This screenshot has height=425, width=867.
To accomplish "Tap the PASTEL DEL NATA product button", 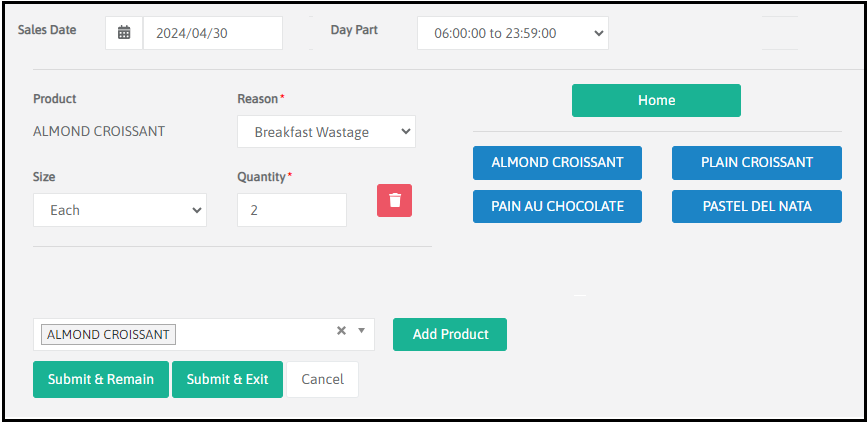I will 757,206.
